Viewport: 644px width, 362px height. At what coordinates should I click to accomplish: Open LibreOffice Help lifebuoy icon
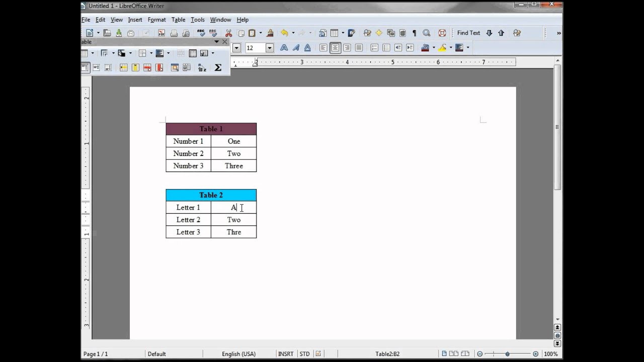pos(442,33)
